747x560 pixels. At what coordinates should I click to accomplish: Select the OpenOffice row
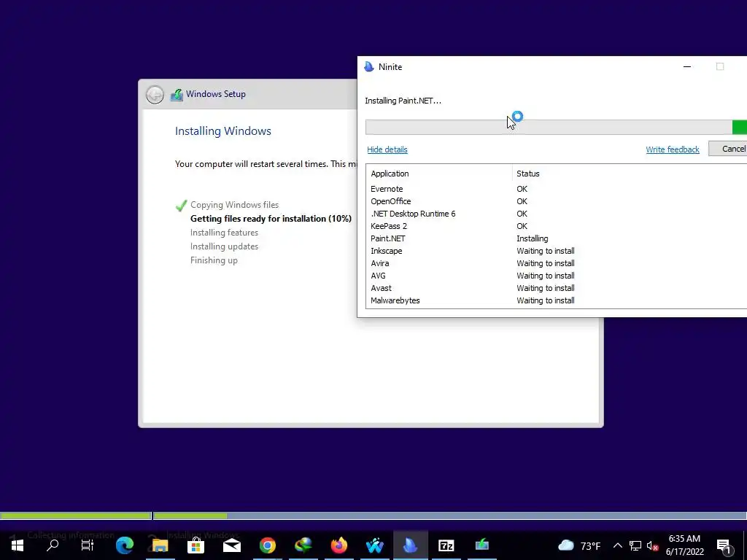pyautogui.click(x=556, y=201)
